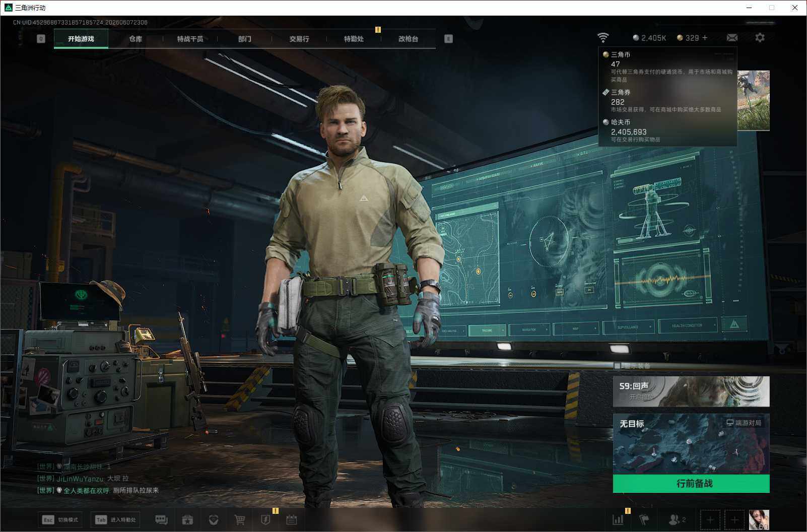Click the Tab 进入特勤处 button
The image size is (807, 532).
[x=115, y=519]
